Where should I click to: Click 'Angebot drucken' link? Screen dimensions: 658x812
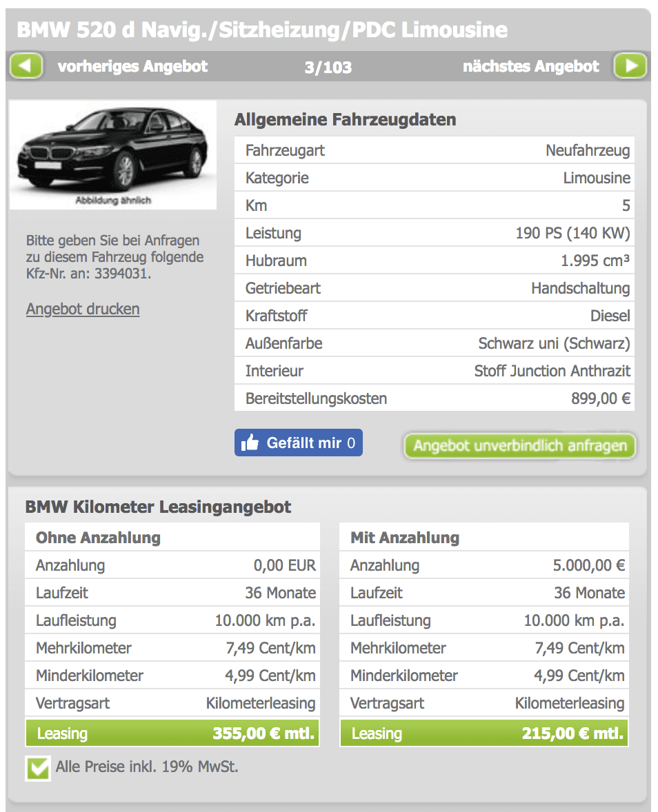point(83,309)
